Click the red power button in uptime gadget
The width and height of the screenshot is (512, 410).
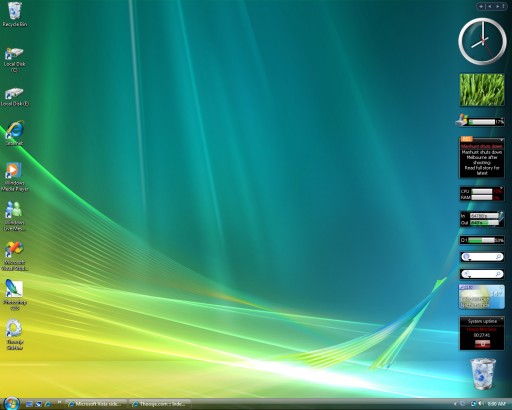pos(482,344)
